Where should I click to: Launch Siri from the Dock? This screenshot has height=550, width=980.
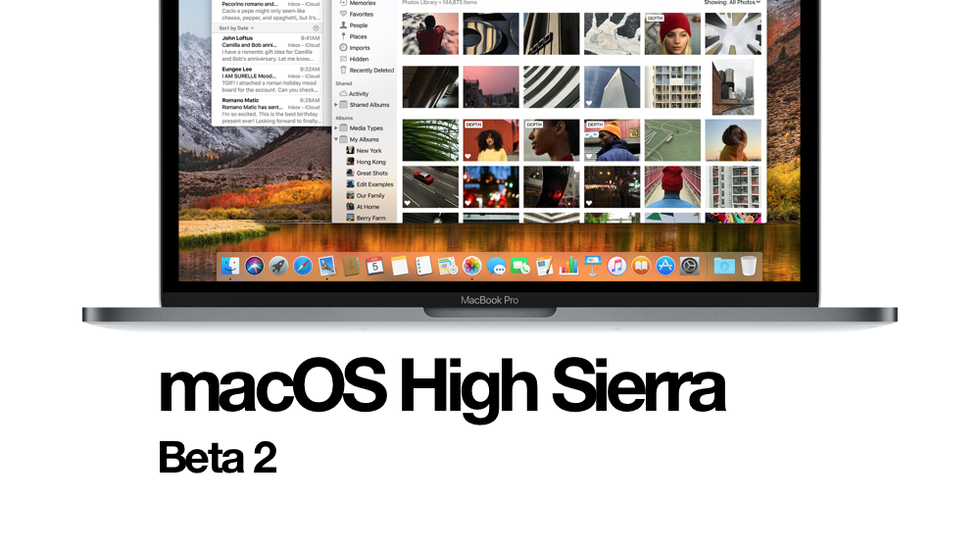[255, 267]
